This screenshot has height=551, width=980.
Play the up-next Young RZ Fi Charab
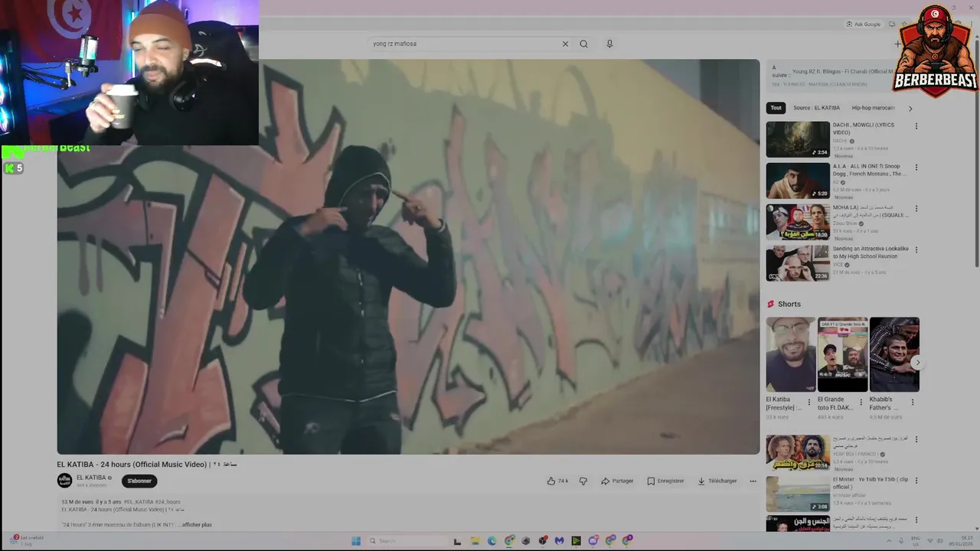(x=842, y=71)
